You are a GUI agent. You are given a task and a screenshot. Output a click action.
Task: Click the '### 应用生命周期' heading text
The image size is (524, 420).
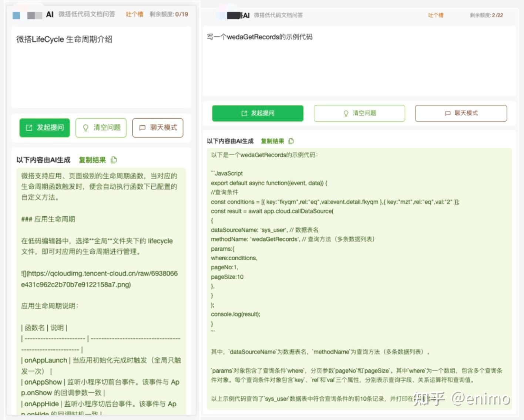[x=48, y=219]
